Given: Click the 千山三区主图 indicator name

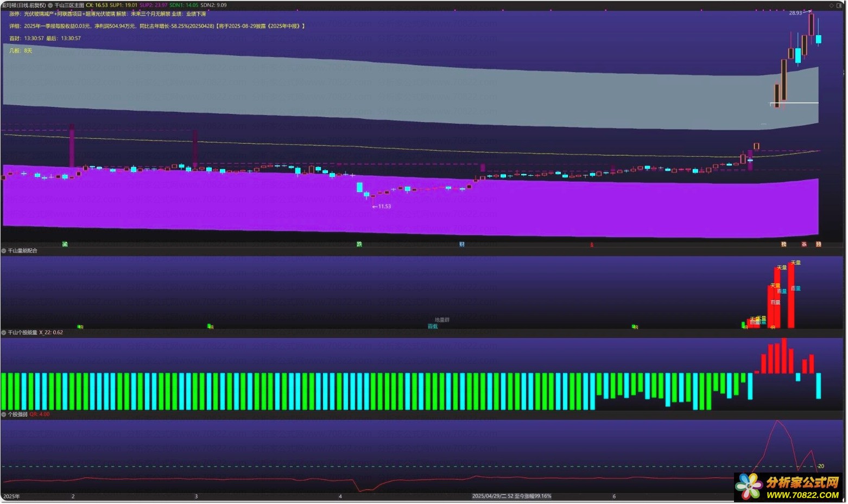Looking at the screenshot, I should [69, 5].
